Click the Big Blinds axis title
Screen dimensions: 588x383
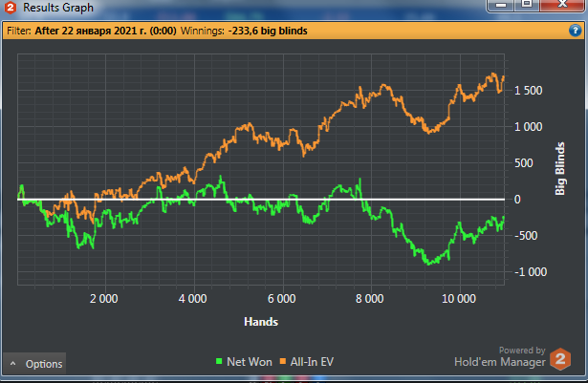click(560, 169)
